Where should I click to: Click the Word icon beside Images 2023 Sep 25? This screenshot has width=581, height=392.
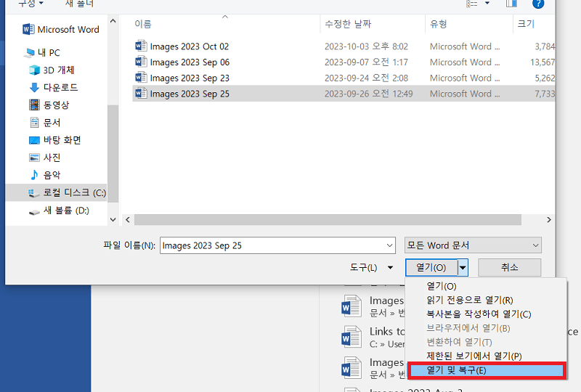(141, 93)
